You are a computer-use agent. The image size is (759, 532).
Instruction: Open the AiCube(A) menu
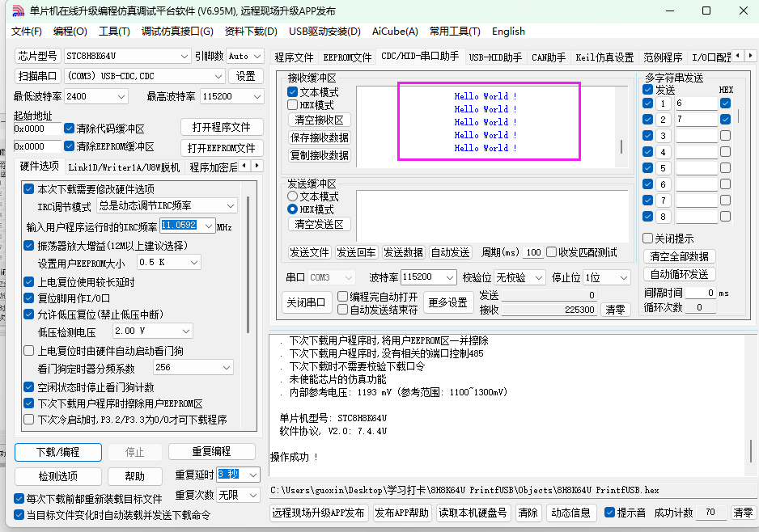[395, 32]
